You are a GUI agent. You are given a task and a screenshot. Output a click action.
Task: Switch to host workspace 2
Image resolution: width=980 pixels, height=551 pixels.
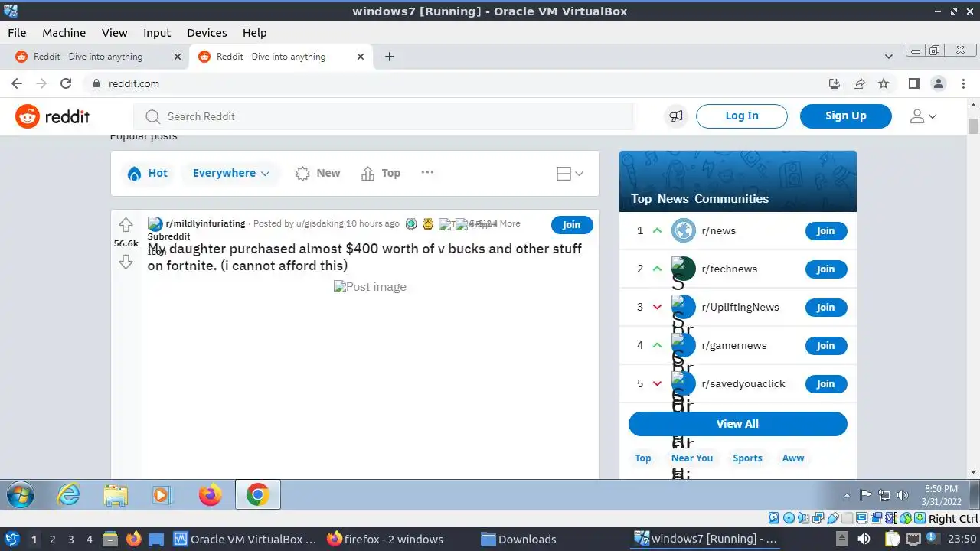(x=52, y=539)
